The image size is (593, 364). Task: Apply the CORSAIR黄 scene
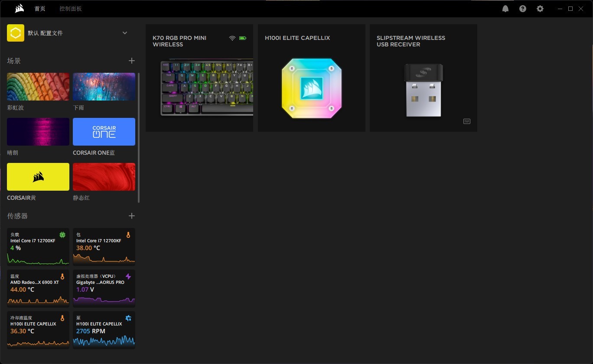coord(38,177)
